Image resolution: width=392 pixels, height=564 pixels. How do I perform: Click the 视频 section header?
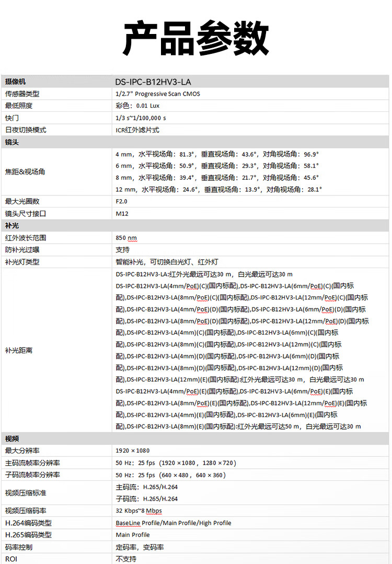click(12, 439)
